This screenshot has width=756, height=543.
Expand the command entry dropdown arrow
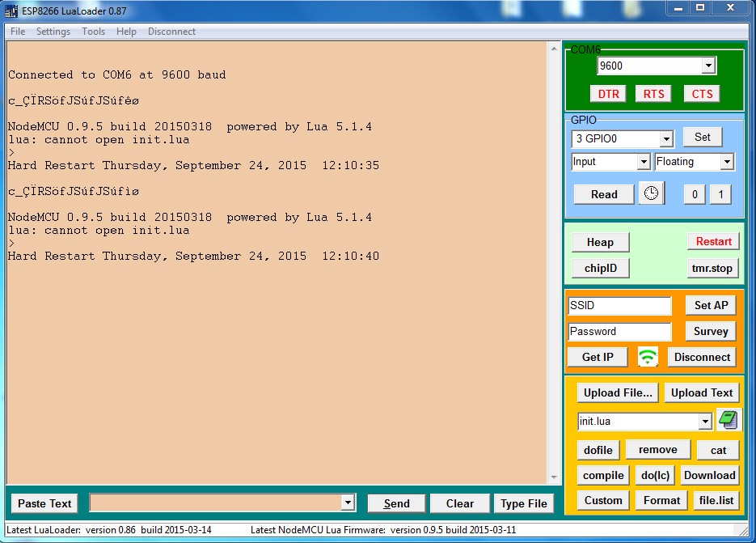point(348,503)
